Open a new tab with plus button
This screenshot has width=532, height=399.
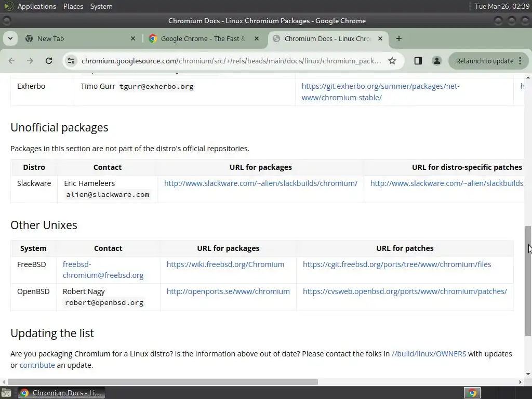[398, 38]
